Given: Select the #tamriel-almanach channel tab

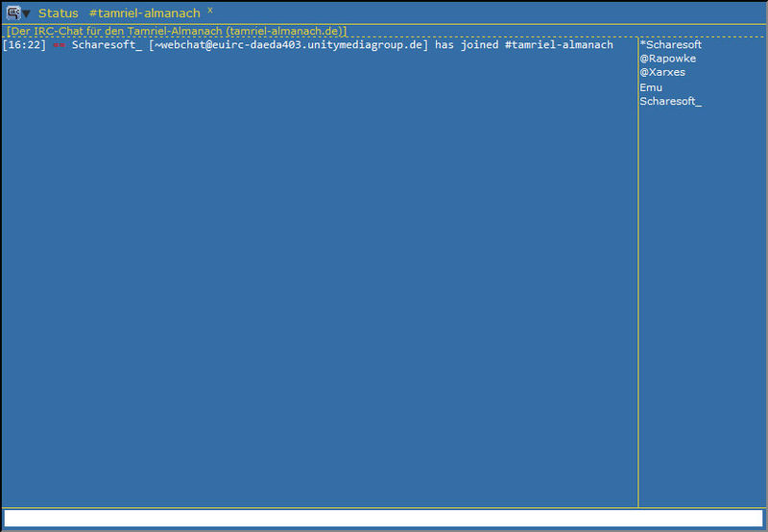Looking at the screenshot, I should pyautogui.click(x=145, y=13).
